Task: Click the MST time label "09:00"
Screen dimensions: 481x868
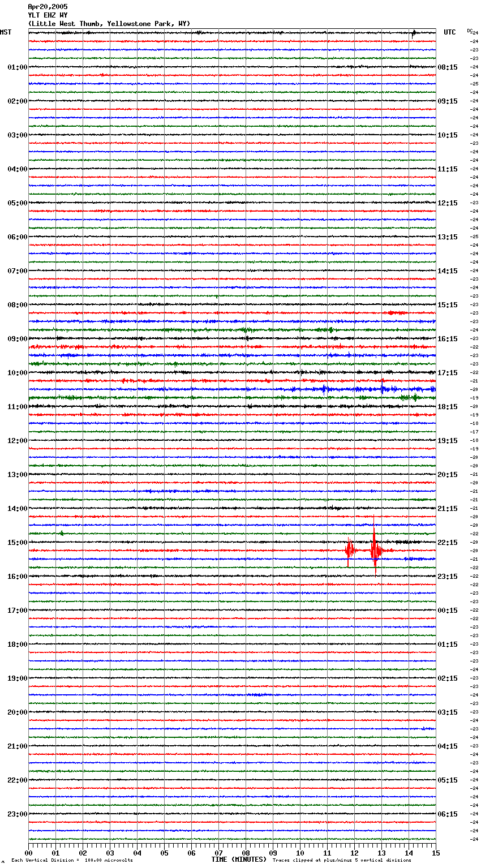Action: pos(18,339)
